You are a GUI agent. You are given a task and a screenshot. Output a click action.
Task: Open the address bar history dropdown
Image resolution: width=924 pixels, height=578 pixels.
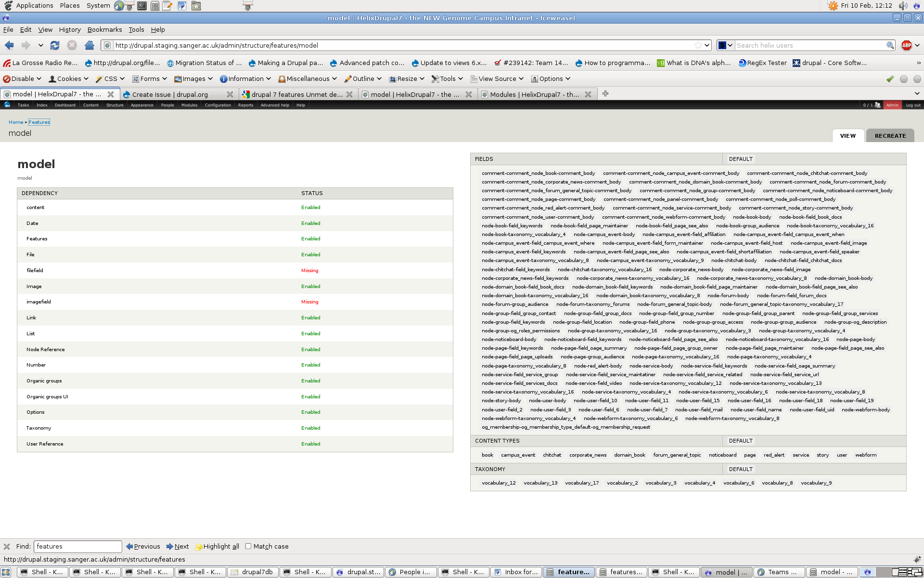click(x=707, y=45)
